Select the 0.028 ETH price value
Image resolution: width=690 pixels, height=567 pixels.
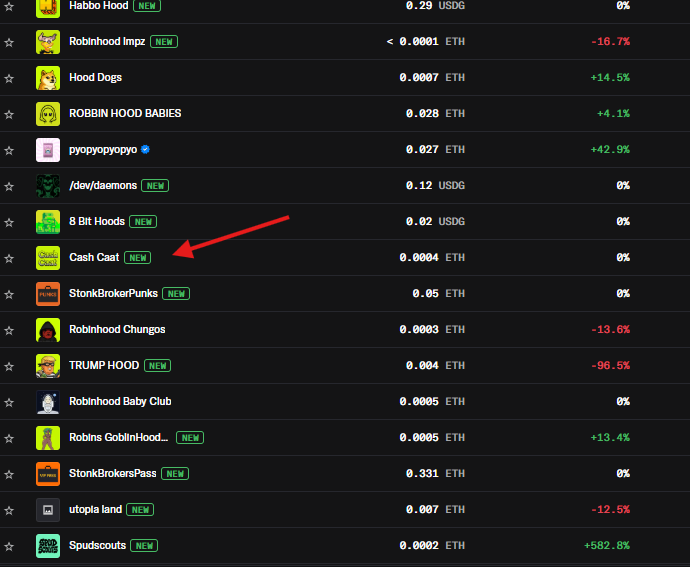(435, 114)
